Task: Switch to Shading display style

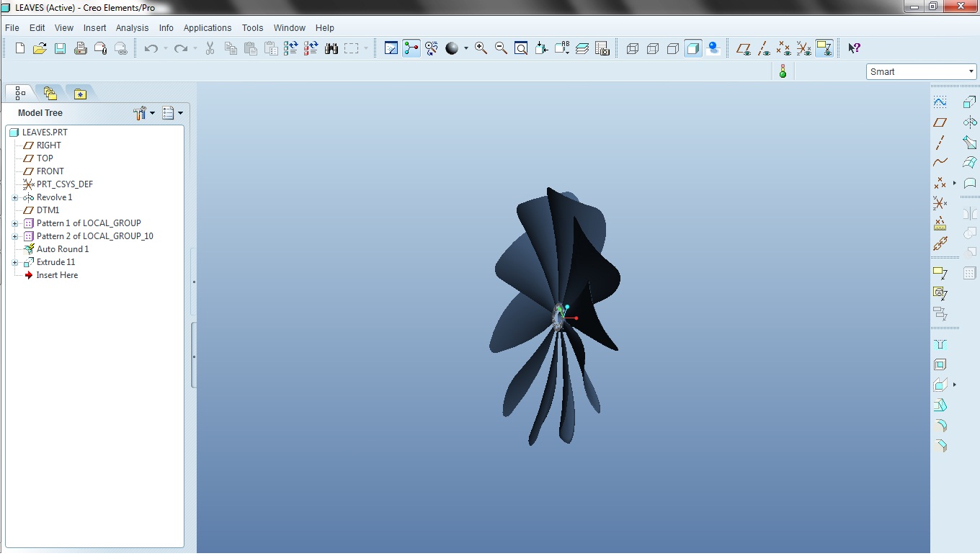Action: tap(693, 48)
